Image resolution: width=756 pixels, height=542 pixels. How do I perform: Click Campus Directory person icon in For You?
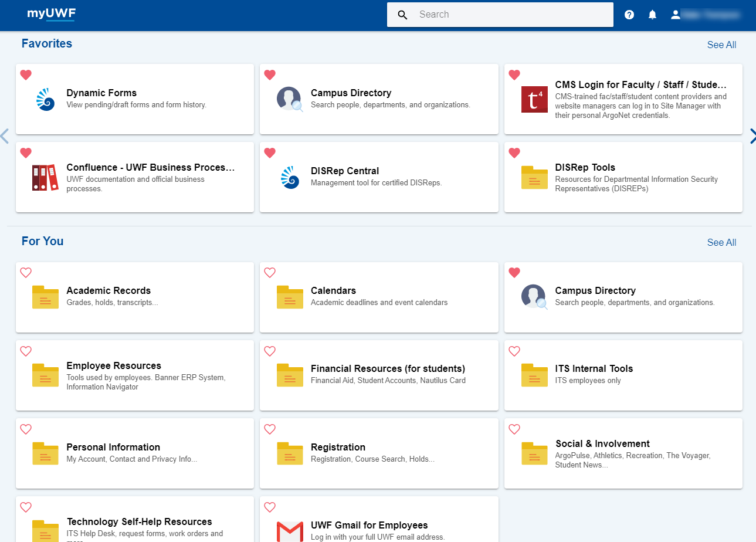[534, 297]
